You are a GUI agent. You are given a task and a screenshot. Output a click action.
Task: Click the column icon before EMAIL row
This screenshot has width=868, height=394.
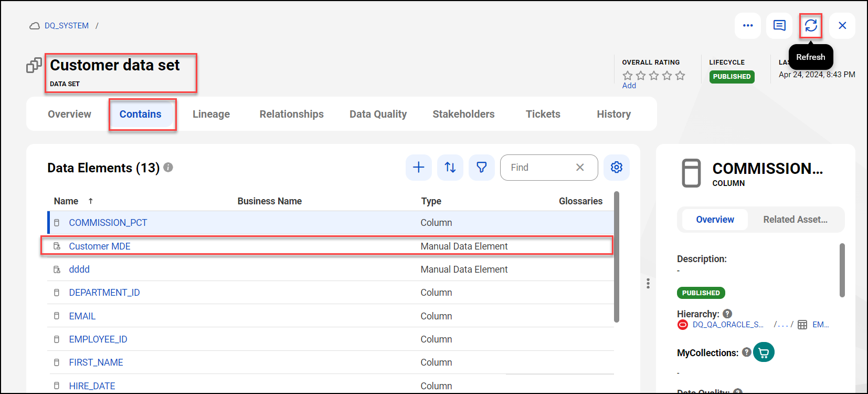tap(57, 316)
